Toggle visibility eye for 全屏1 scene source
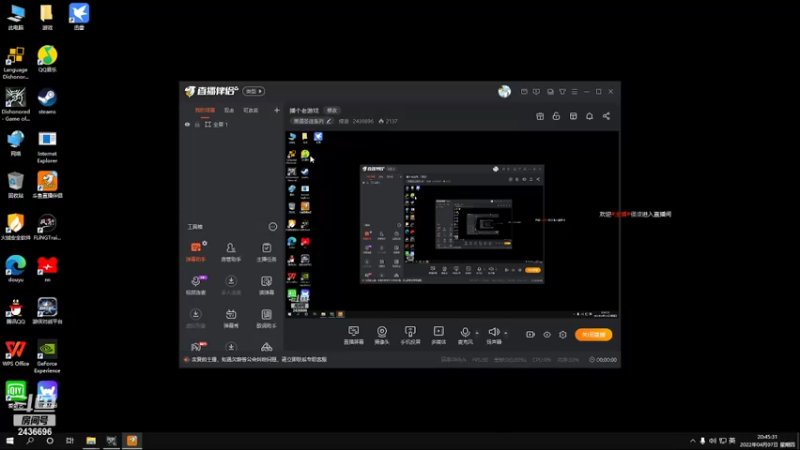 (187, 124)
